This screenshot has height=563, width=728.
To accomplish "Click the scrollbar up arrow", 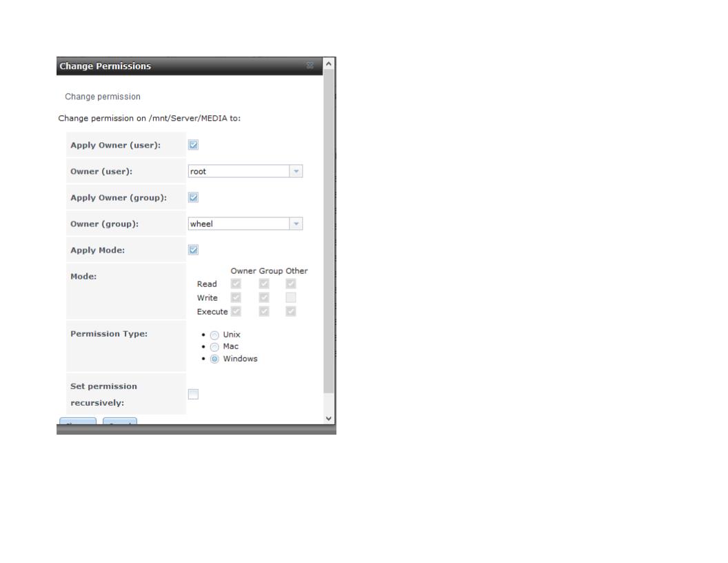I will 329,63.
